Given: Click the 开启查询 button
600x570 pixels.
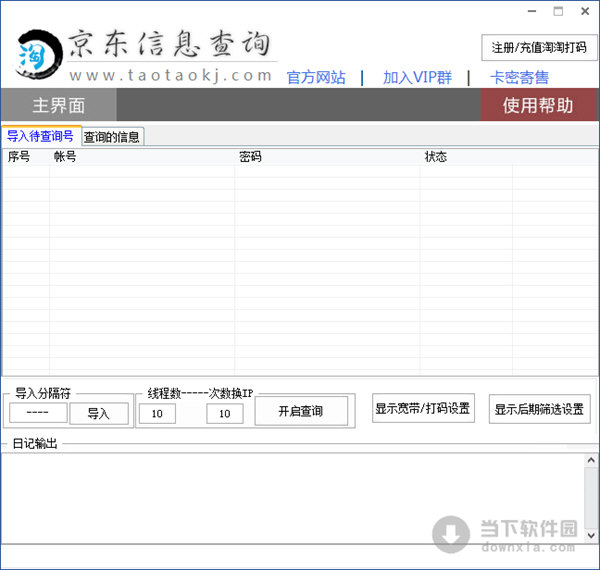Looking at the screenshot, I should (x=301, y=411).
